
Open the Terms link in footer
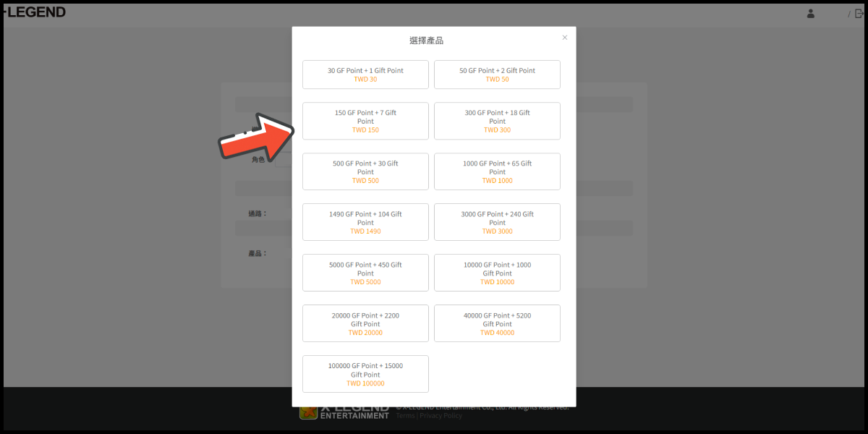pyautogui.click(x=405, y=416)
